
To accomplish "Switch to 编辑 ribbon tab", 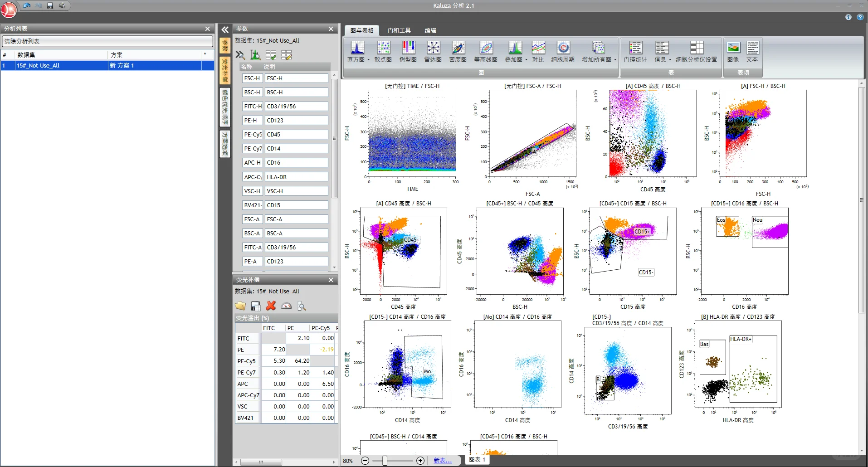I will [x=430, y=30].
